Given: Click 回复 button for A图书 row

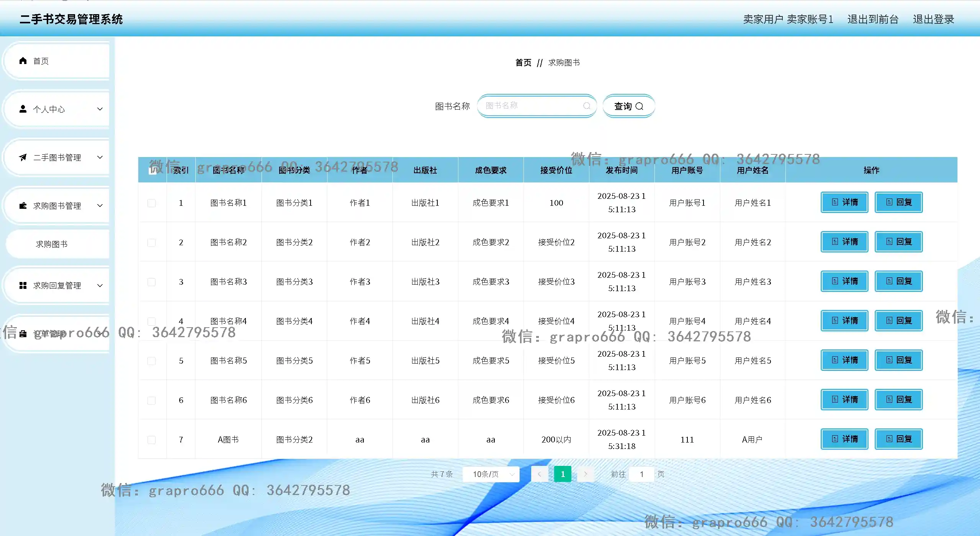Looking at the screenshot, I should (898, 439).
